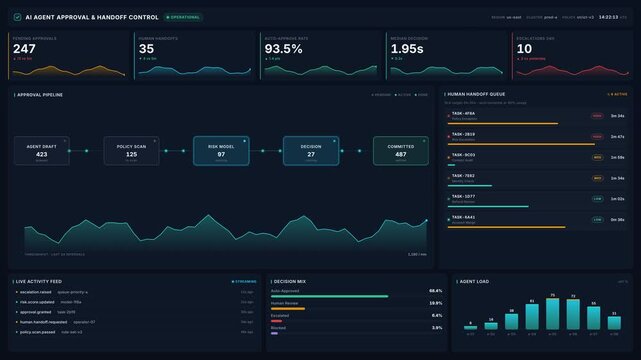
Task: Click the Human Handoff Queue heading
Action: pyautogui.click(x=476, y=94)
